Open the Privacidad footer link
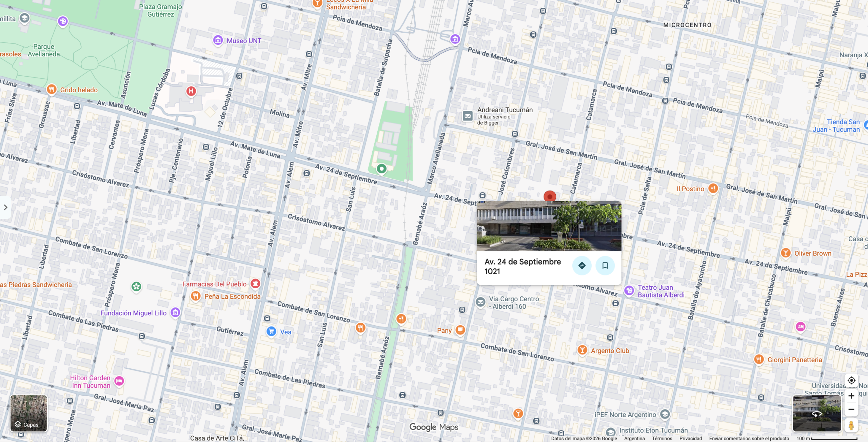868x442 pixels. tap(691, 438)
